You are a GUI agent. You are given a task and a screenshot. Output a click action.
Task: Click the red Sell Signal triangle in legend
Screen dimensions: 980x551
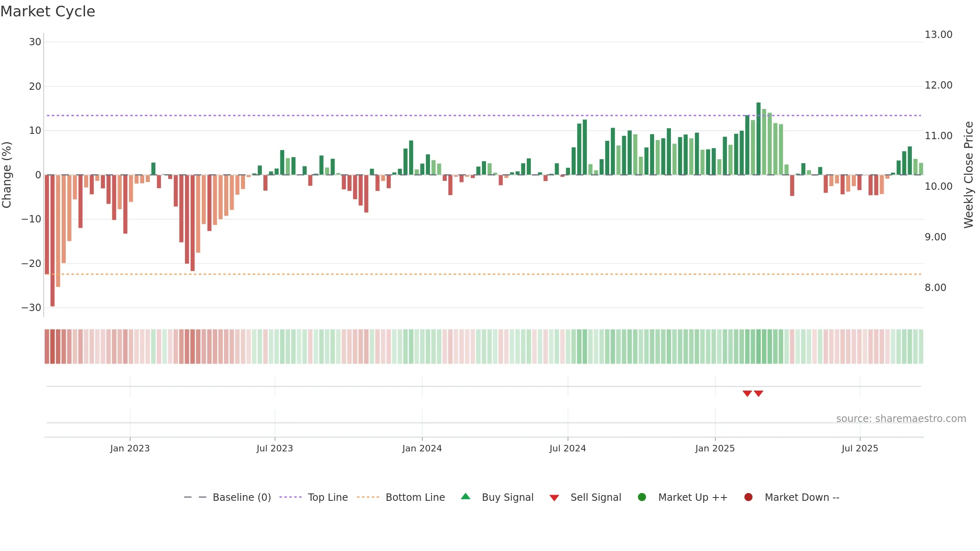[554, 498]
